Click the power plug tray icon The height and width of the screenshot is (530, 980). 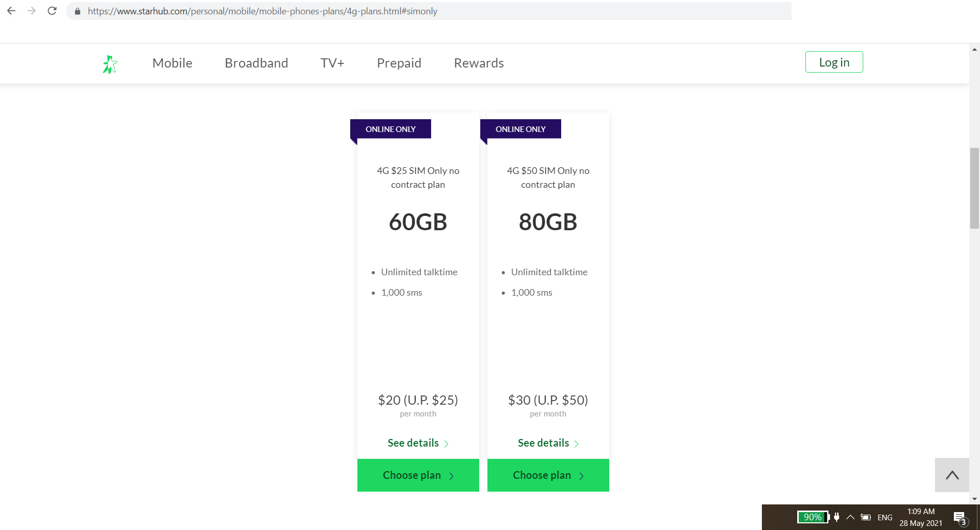pos(837,517)
